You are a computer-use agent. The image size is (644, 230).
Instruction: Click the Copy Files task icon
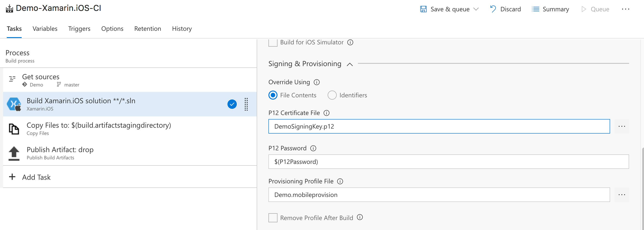14,128
